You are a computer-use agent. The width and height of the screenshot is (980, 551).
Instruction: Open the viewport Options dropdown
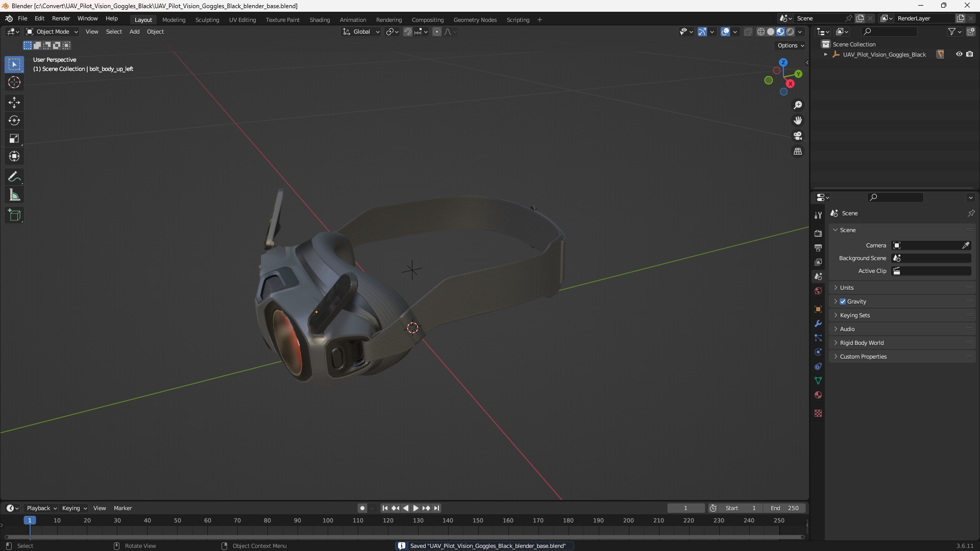[791, 45]
